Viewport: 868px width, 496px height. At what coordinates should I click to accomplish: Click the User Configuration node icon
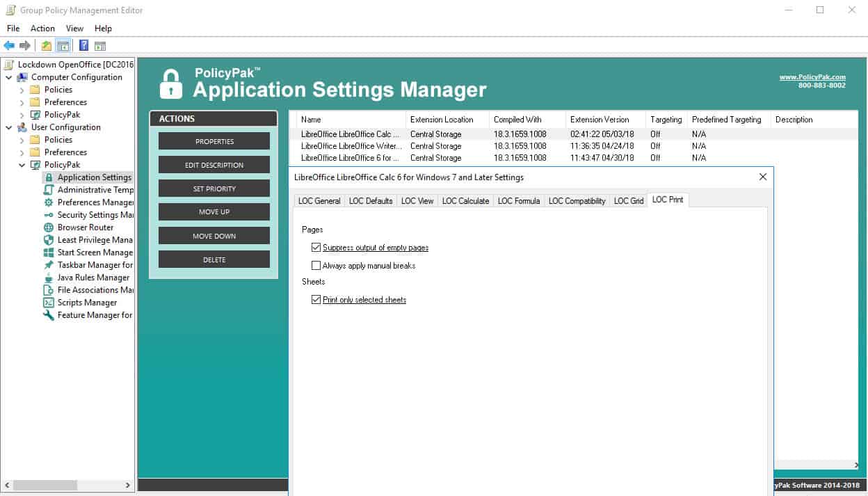[x=22, y=127]
